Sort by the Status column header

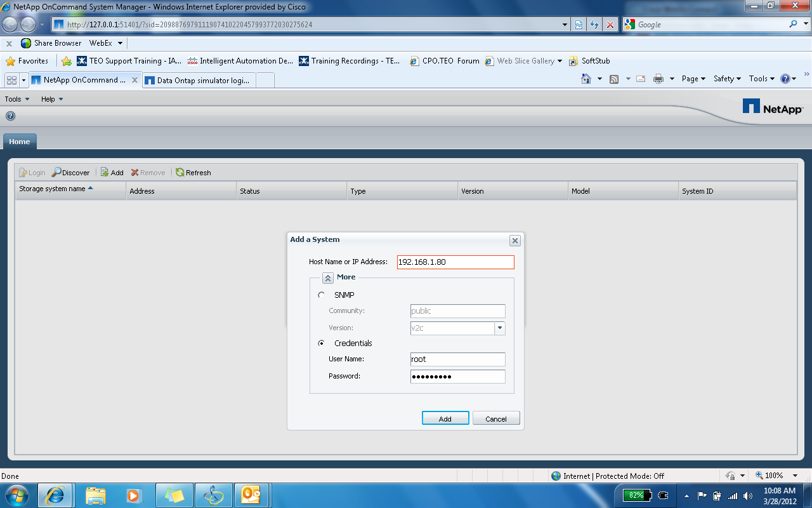point(292,191)
